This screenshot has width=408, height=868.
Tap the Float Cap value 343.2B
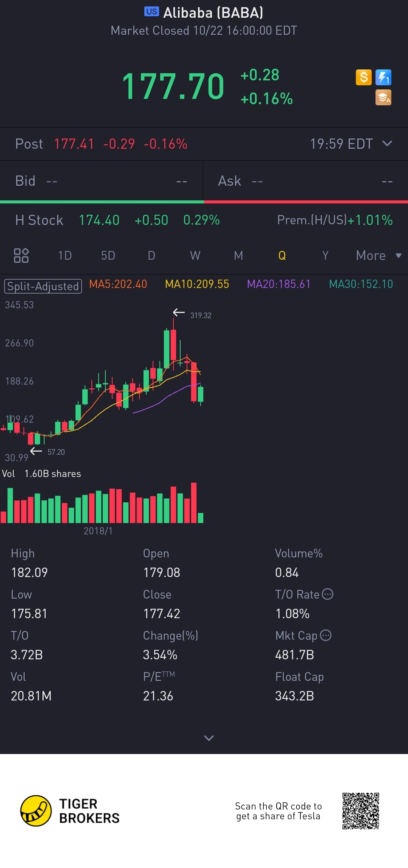pyautogui.click(x=295, y=696)
